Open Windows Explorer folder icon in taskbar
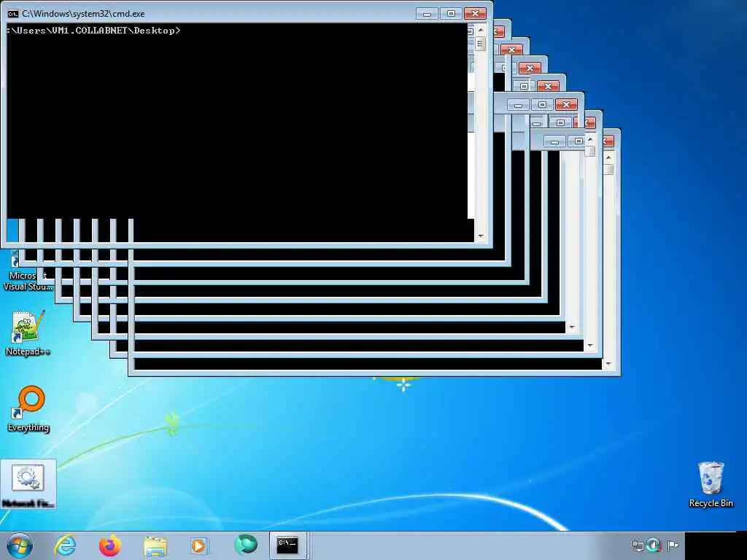The height and width of the screenshot is (560, 747). 155,546
